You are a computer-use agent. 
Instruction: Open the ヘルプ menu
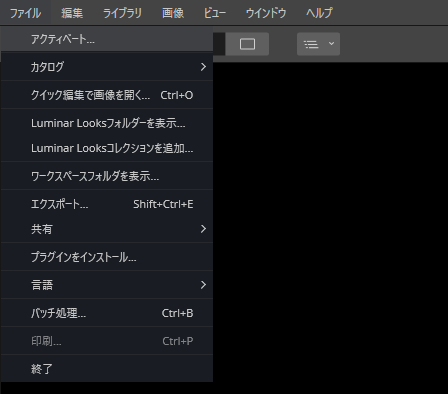pos(319,13)
